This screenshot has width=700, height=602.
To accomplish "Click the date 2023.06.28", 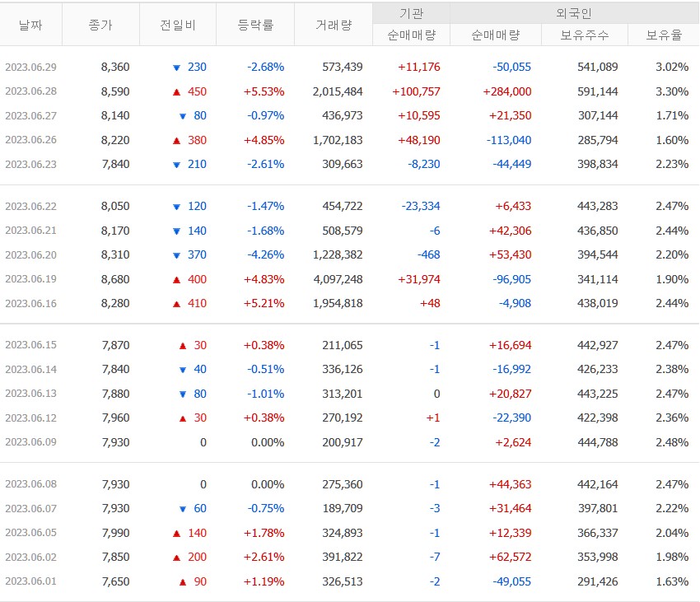I will (30, 91).
